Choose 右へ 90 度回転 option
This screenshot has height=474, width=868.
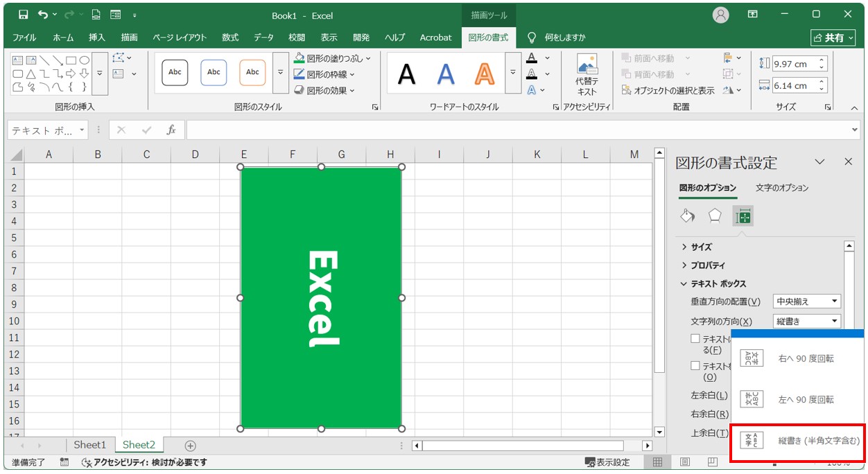797,358
